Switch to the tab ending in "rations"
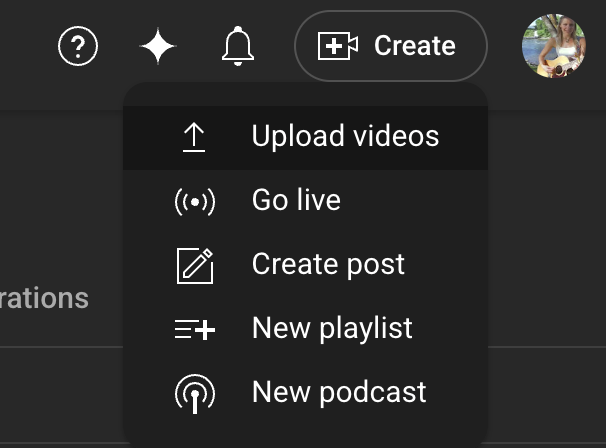The image size is (606, 448). pyautogui.click(x=44, y=298)
